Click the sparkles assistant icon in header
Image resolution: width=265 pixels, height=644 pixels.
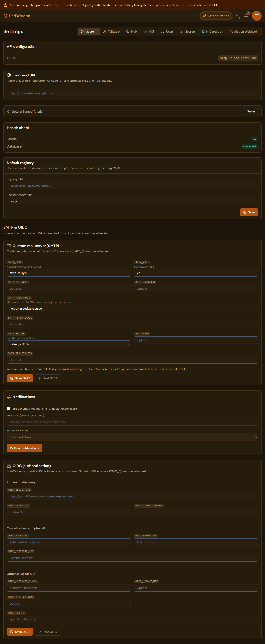pyautogui.click(x=237, y=16)
